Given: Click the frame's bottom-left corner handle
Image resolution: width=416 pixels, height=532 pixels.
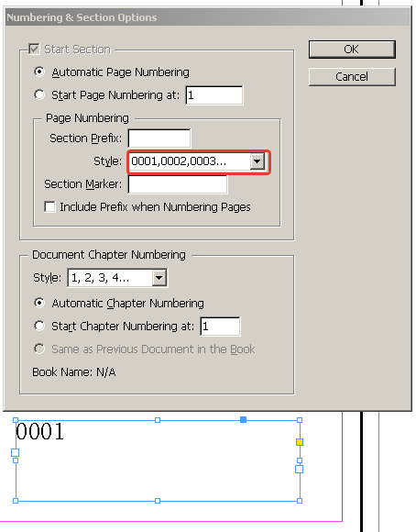Looking at the screenshot, I should [16, 501].
